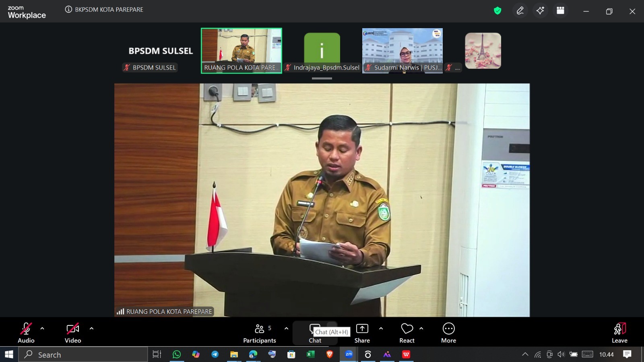Screen dimensions: 644x362
Task: Open the Participants panel
Action: click(x=260, y=333)
